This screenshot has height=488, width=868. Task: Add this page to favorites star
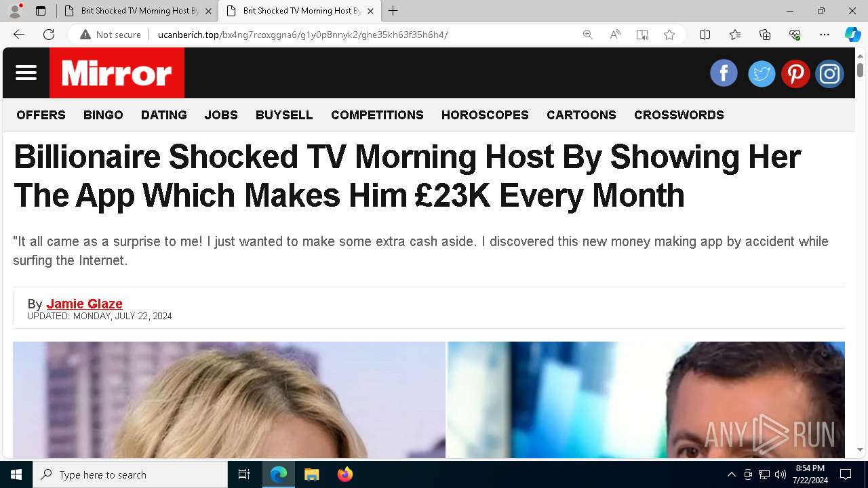coord(669,35)
